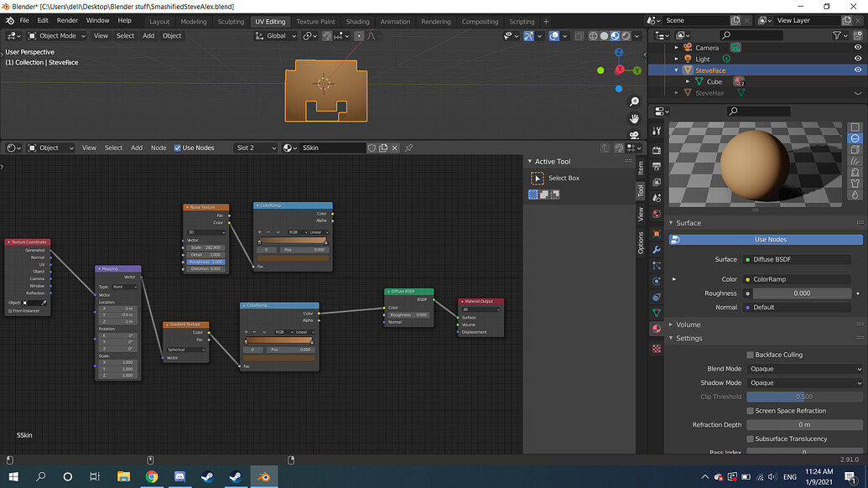Enable Backface Culling checkbox
The height and width of the screenshot is (488, 868).
(x=750, y=355)
